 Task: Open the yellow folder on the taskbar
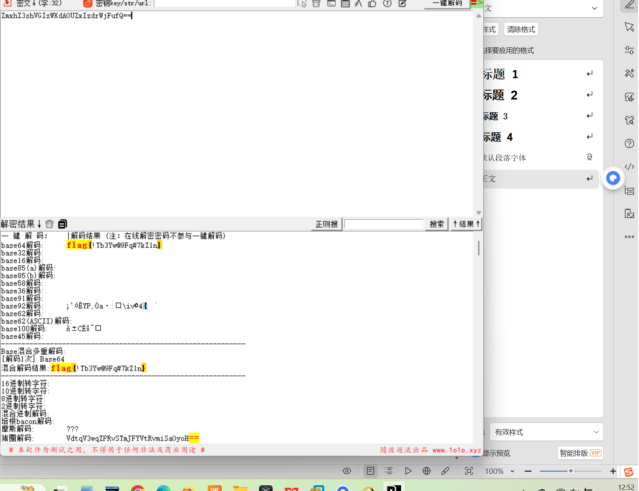point(240,488)
